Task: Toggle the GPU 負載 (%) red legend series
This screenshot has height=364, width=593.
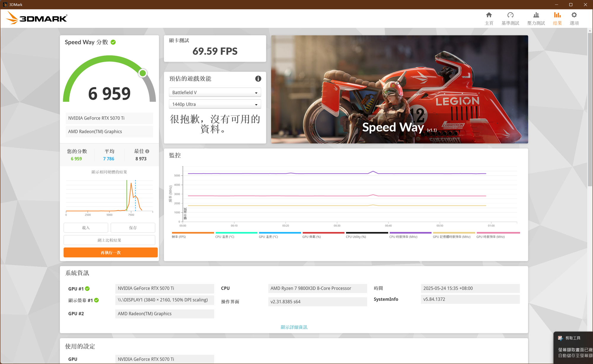Action: point(323,235)
